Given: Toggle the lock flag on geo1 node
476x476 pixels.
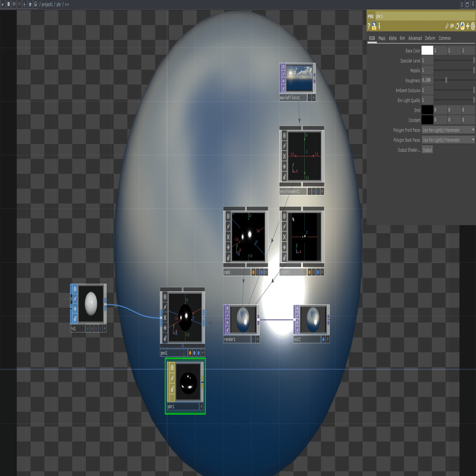Looking at the screenshot, I should (x=165, y=338).
